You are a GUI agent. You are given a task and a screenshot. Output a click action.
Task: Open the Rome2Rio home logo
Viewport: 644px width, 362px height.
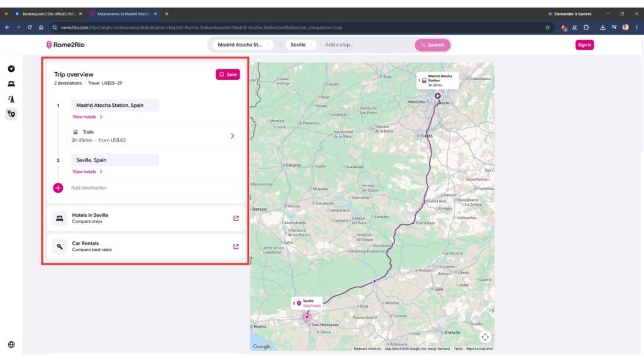(x=65, y=45)
